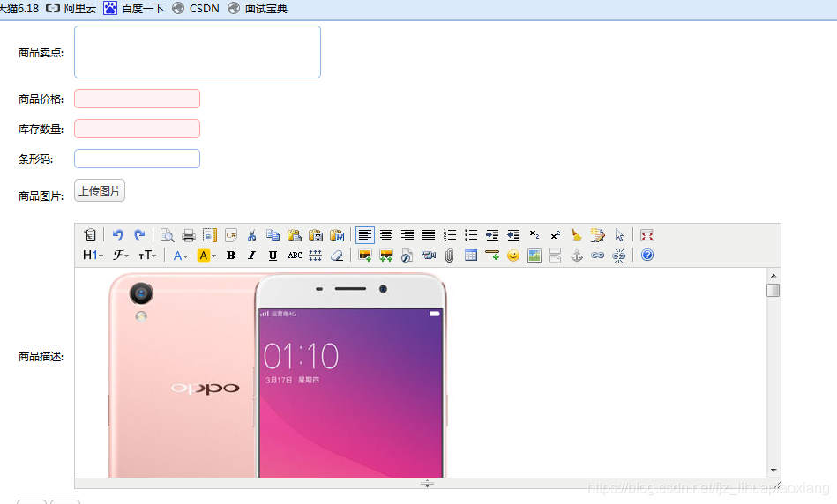This screenshot has height=504, width=837.
Task: Click the Remove Format eraser icon
Action: point(337,255)
